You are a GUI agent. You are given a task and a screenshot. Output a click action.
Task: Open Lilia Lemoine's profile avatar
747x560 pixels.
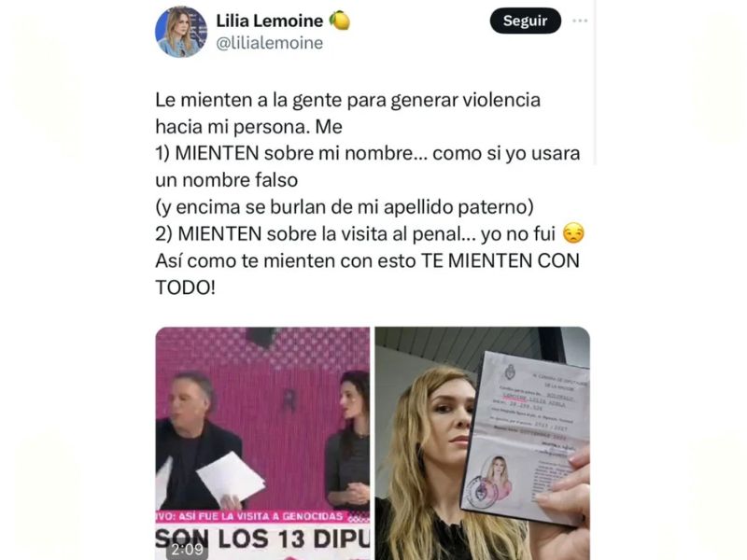tap(181, 32)
